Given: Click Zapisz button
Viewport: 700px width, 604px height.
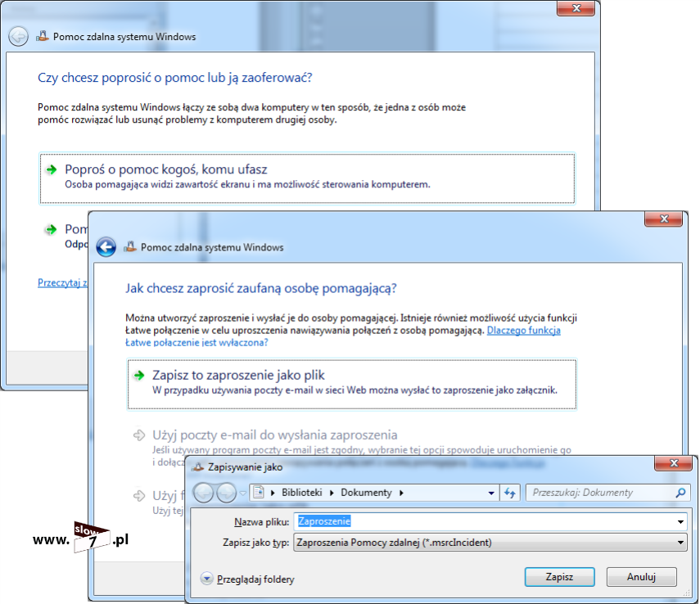Looking at the screenshot, I should (559, 577).
